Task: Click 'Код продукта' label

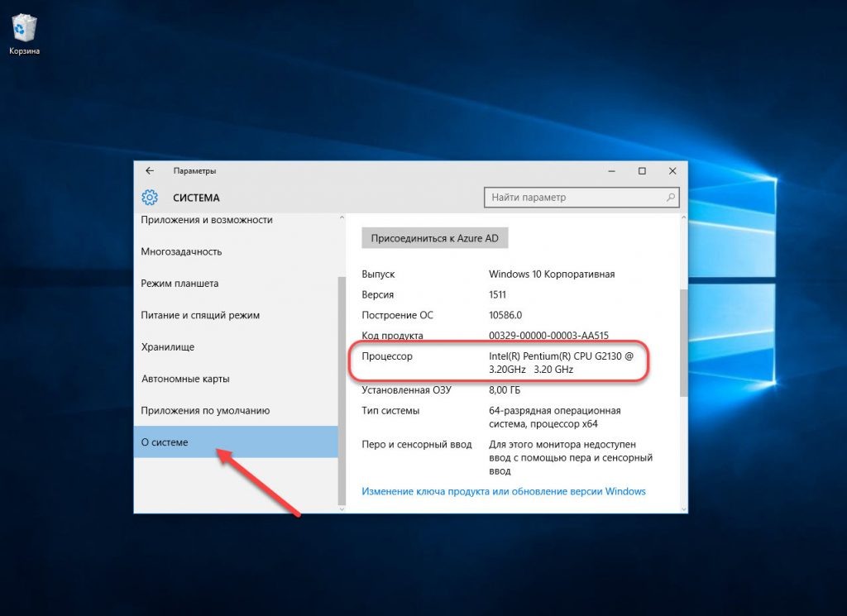Action: point(392,336)
